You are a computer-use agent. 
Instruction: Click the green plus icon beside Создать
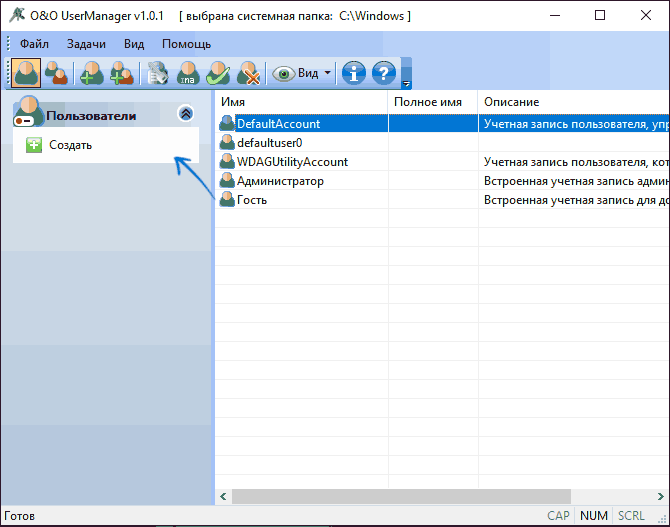(34, 145)
